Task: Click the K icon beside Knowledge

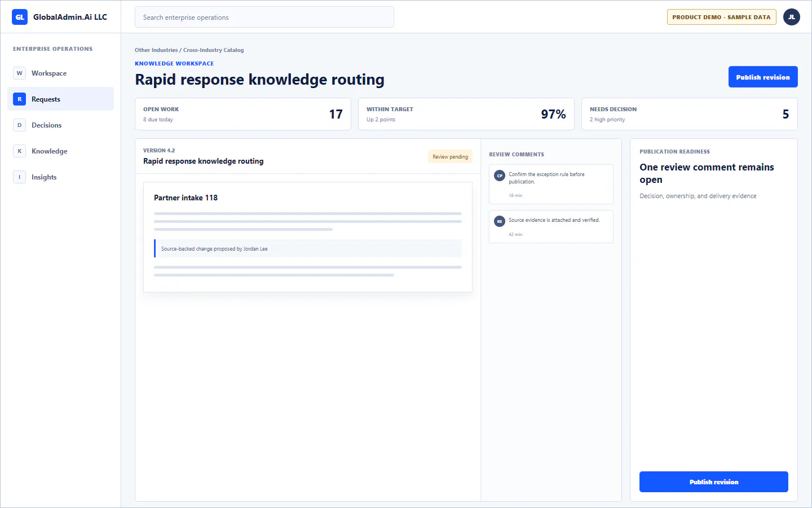Action: [x=20, y=151]
